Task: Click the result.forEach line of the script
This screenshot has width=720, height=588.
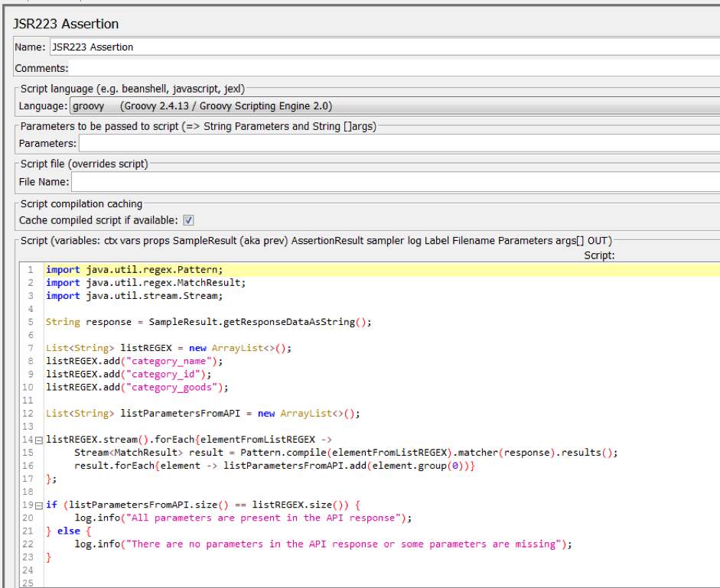Action: coord(275,466)
